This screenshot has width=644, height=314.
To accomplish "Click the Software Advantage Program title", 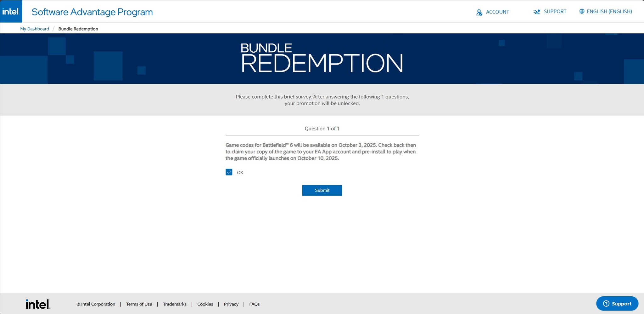I will tap(92, 12).
